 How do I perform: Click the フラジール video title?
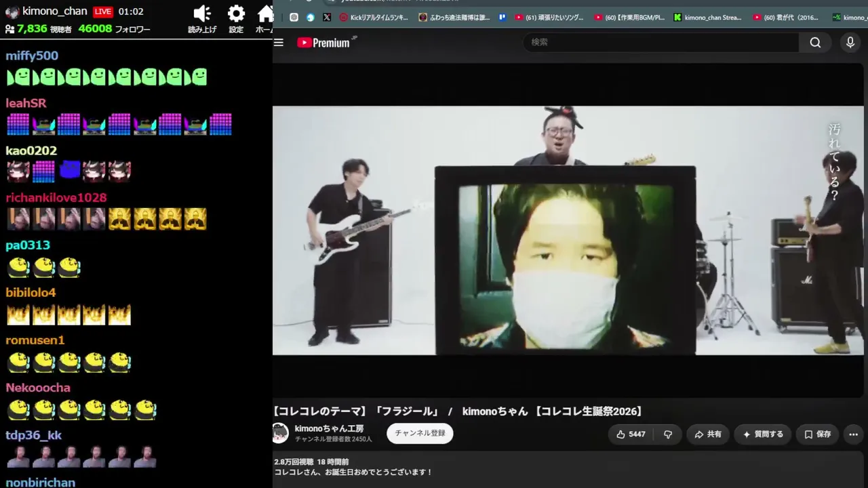pos(458,411)
